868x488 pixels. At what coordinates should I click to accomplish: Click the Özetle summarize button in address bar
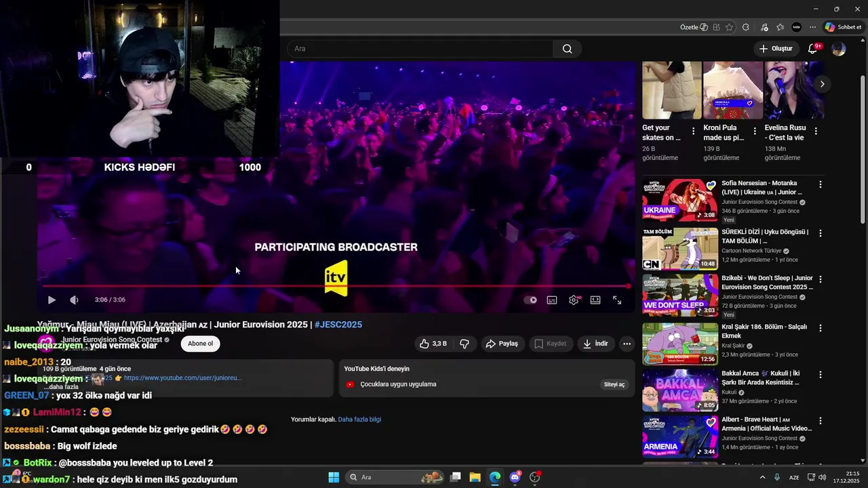click(x=694, y=27)
